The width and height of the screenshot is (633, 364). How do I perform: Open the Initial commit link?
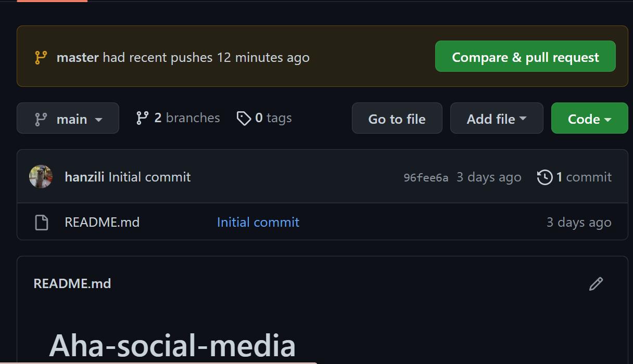tap(258, 222)
